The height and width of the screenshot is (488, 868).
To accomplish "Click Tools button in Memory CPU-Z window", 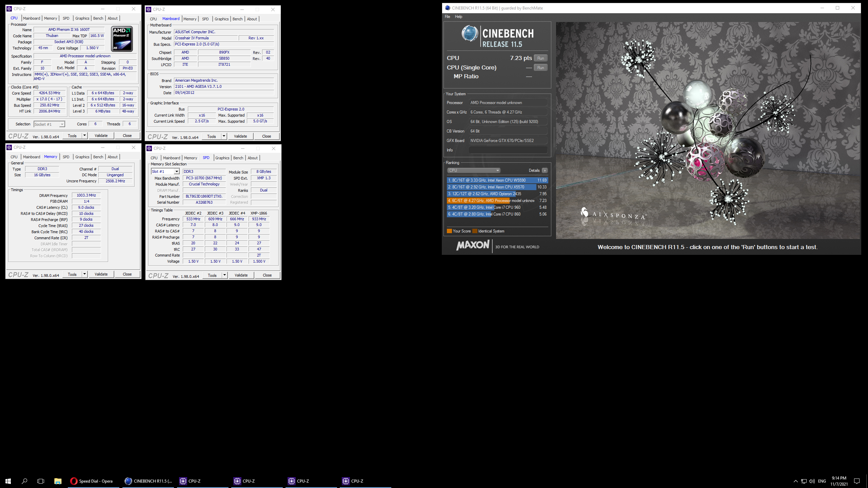I will [x=72, y=274].
